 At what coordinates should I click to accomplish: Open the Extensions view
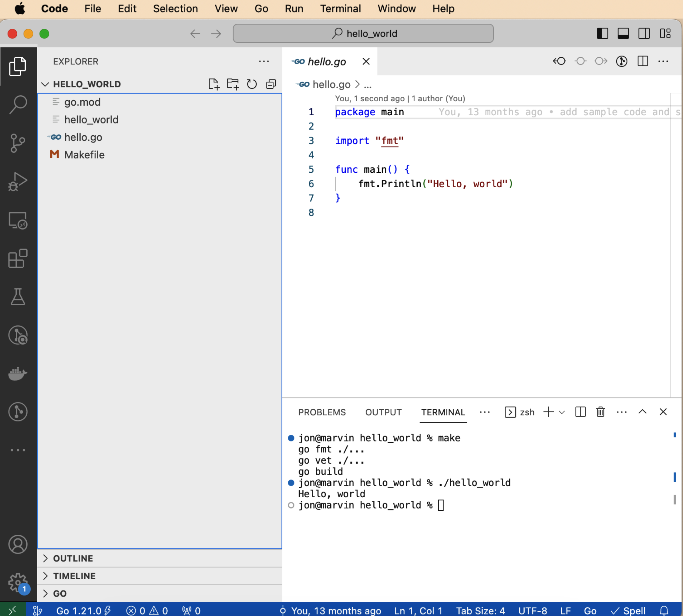pyautogui.click(x=18, y=259)
